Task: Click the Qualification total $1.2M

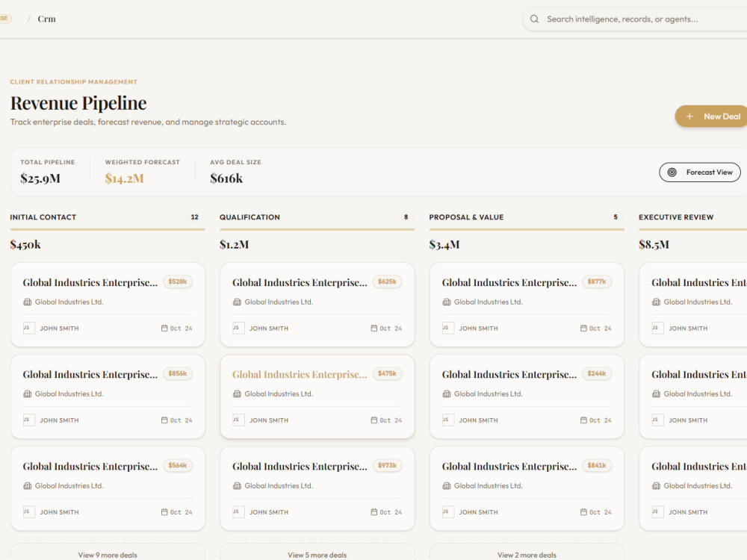Action: coord(234,245)
